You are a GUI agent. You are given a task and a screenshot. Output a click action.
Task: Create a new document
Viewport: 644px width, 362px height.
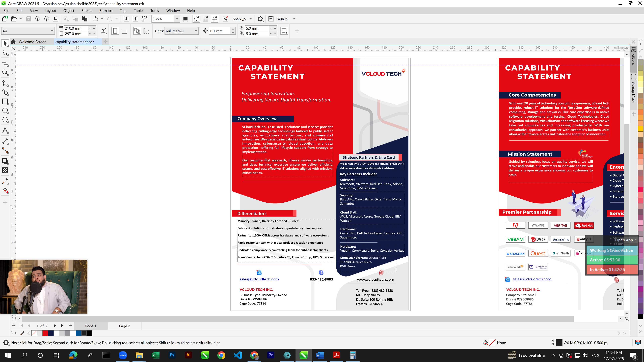[x=5, y=19]
